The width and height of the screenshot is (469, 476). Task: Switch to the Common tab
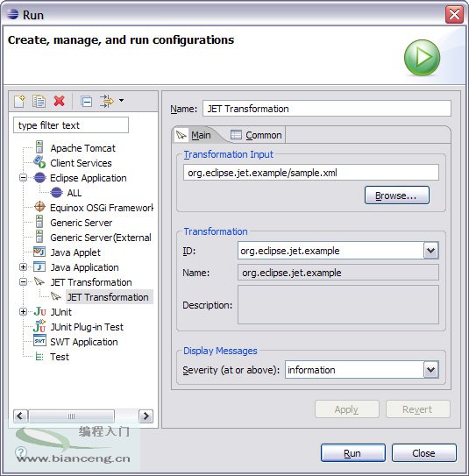pos(257,135)
